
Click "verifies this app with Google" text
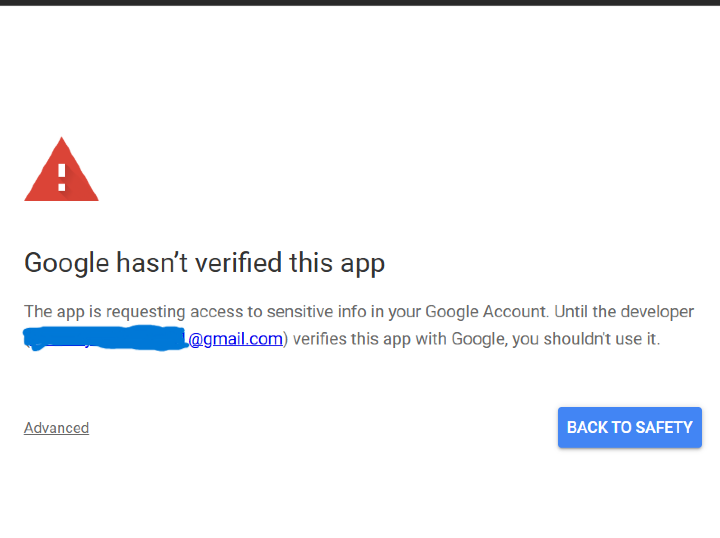[399, 339]
